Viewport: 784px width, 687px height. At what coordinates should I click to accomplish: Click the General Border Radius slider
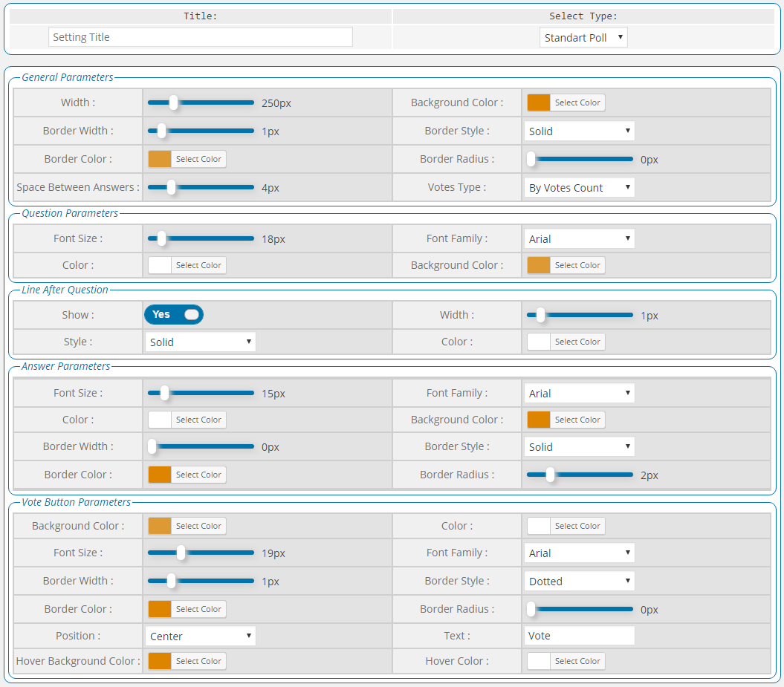pos(580,159)
